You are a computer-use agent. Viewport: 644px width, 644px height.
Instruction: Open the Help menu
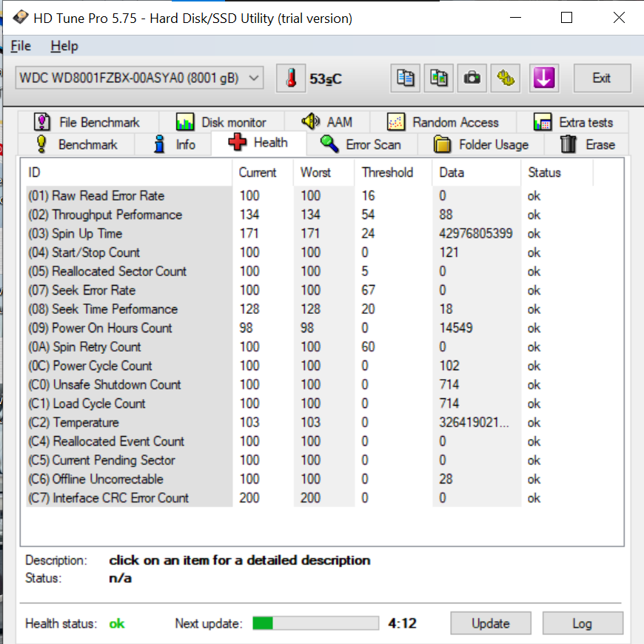pyautogui.click(x=64, y=46)
